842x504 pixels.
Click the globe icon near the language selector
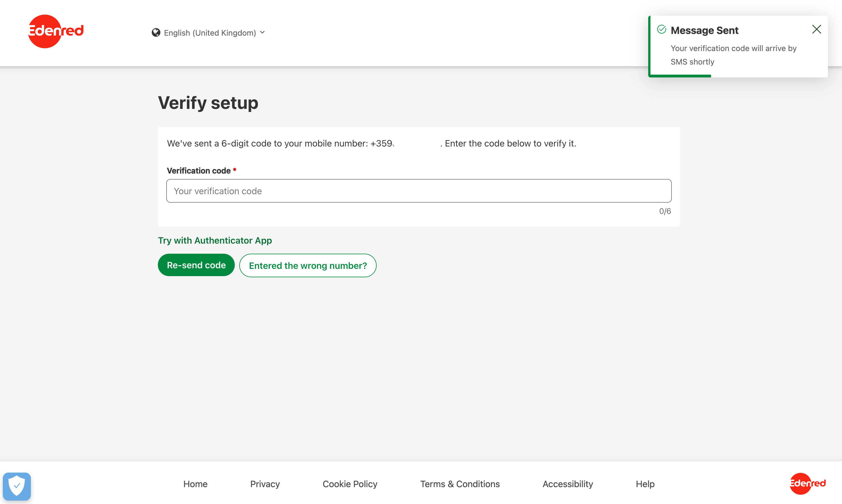[x=156, y=32]
